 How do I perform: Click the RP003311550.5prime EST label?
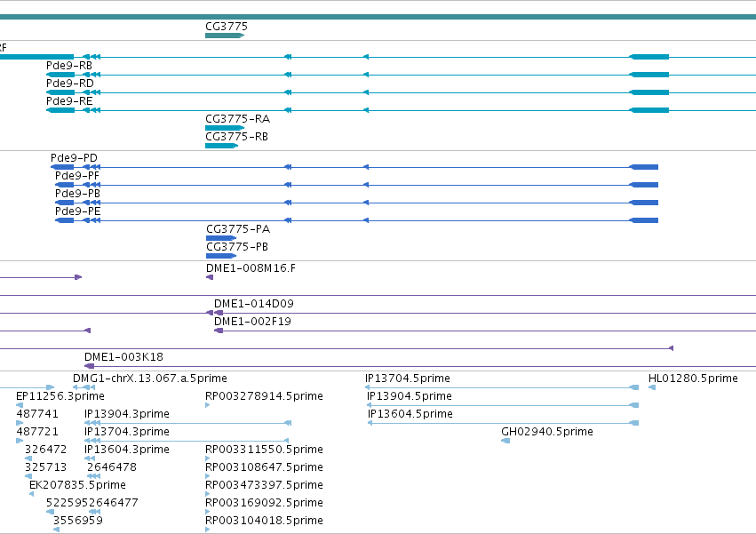point(264,450)
